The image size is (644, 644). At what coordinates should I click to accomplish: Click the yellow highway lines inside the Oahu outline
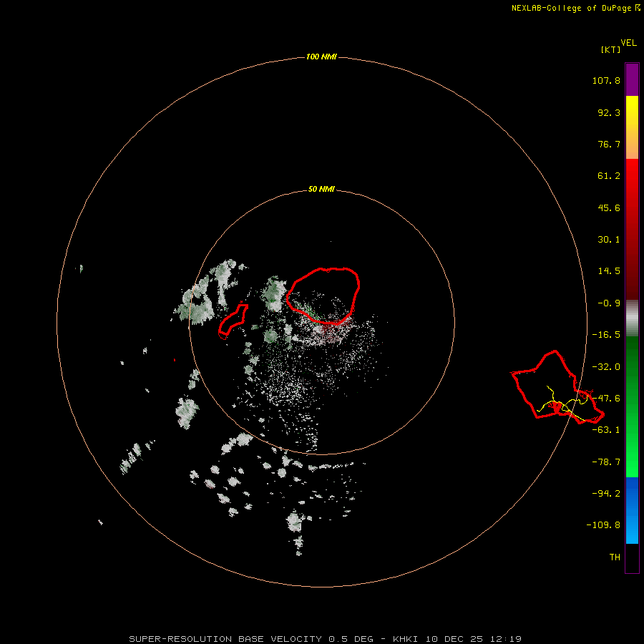564,405
